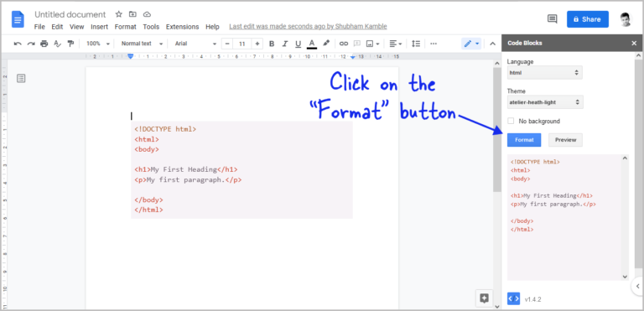Close the Code Blocks sidebar
This screenshot has width=644, height=311.
(x=634, y=43)
